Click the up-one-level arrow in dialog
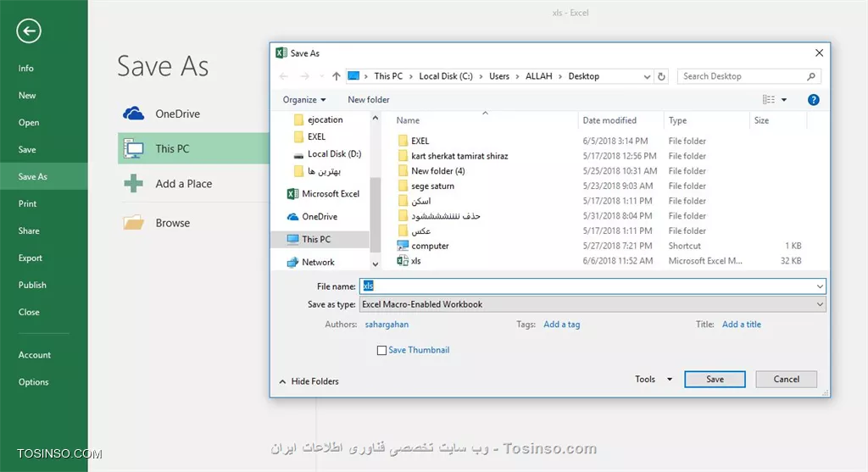 (x=336, y=76)
